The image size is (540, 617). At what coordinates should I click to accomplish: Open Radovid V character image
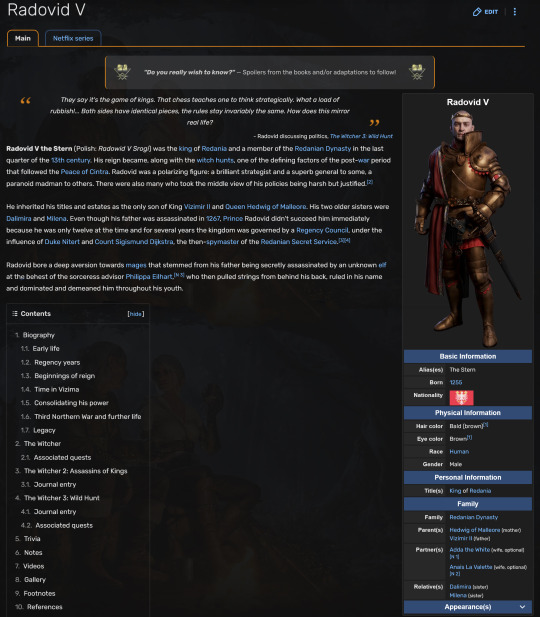(468, 229)
